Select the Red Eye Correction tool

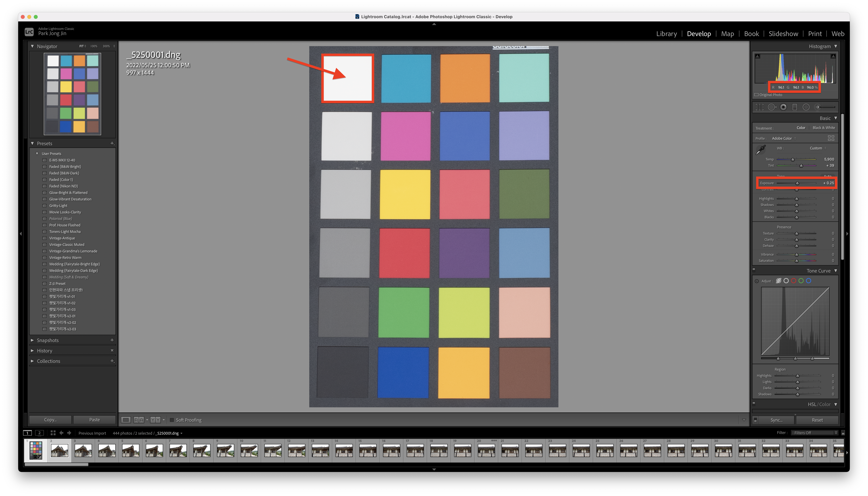click(783, 107)
